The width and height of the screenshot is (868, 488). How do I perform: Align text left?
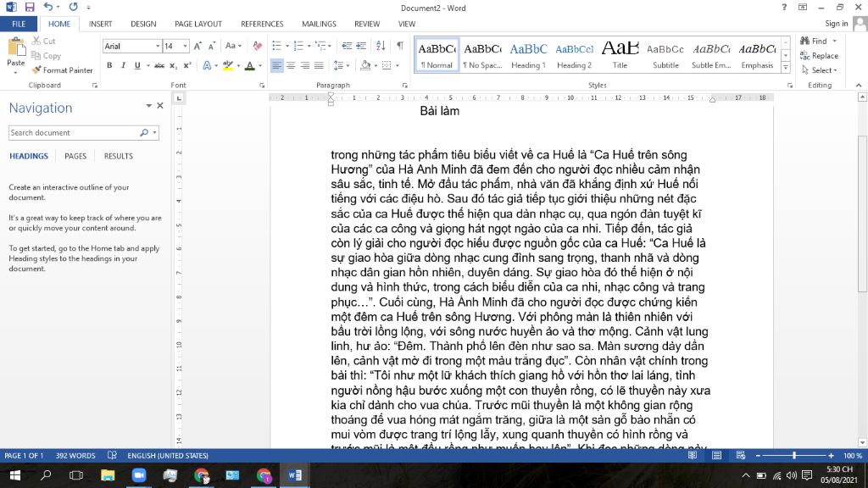(x=277, y=65)
